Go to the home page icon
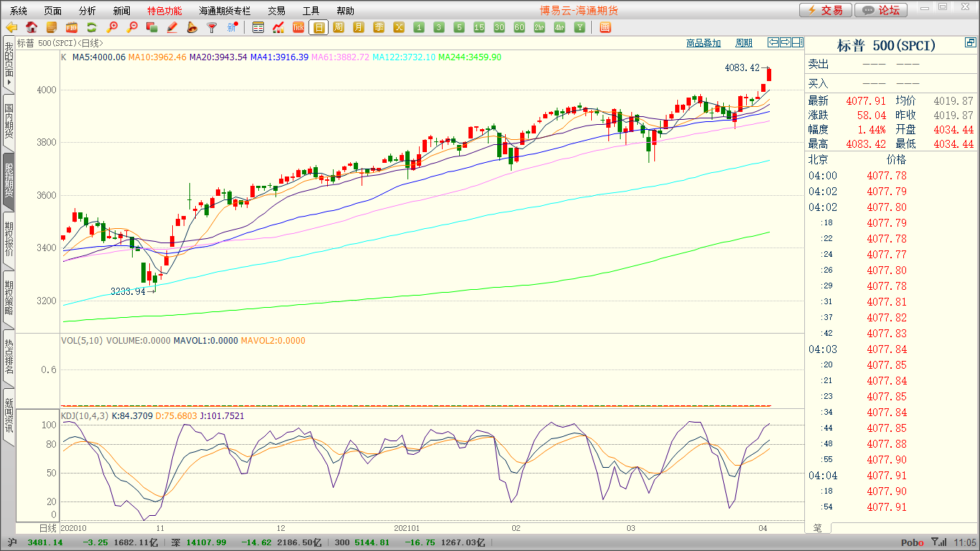This screenshot has height=551, width=980. (32, 27)
